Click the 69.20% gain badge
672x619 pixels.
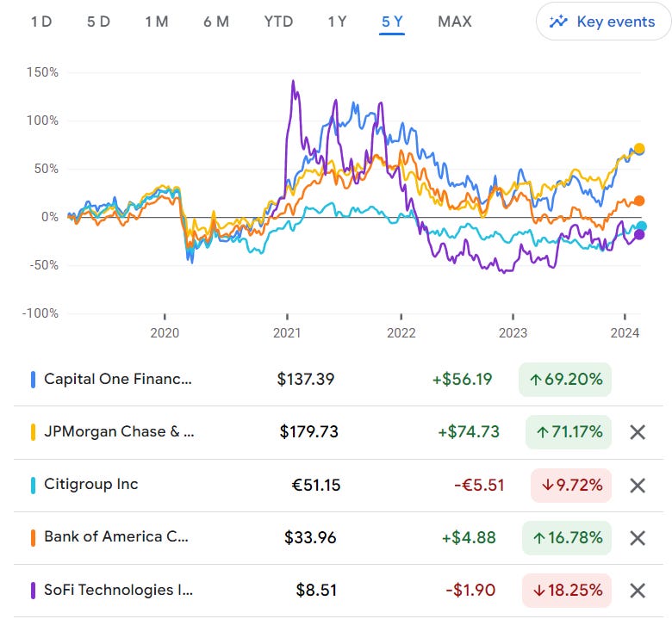tap(565, 380)
